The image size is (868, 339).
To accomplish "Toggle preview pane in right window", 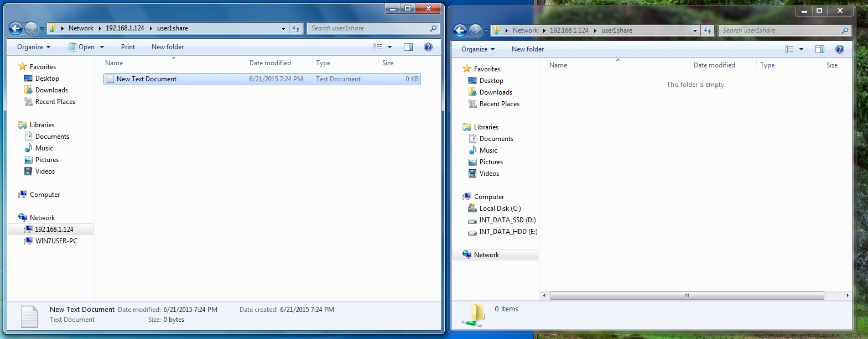I will tap(820, 49).
